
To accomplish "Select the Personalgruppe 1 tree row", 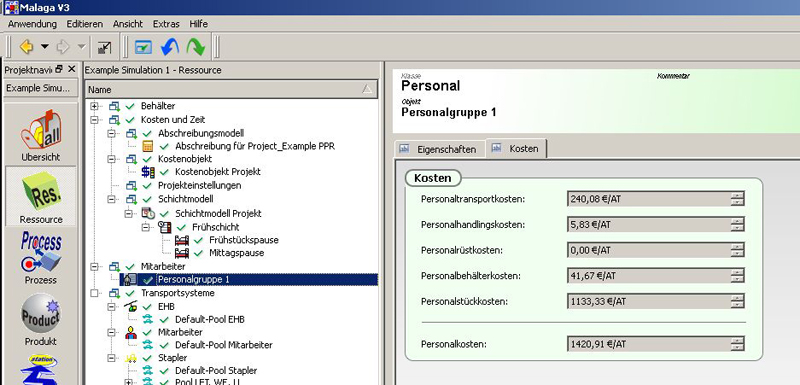I will coord(249,279).
